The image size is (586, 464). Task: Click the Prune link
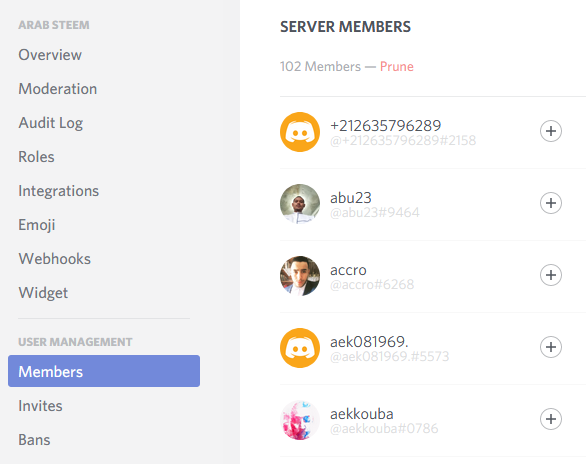point(397,66)
